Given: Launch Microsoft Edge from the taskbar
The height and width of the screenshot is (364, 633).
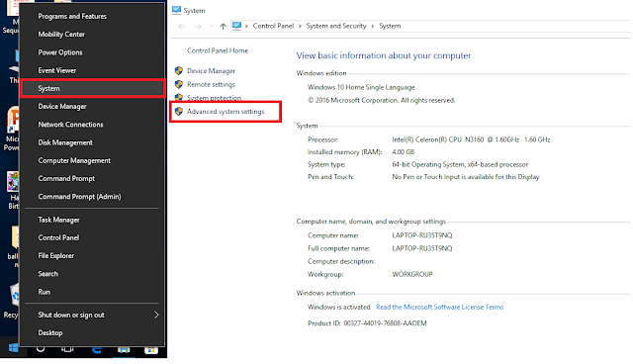Looking at the screenshot, I should click(x=97, y=349).
